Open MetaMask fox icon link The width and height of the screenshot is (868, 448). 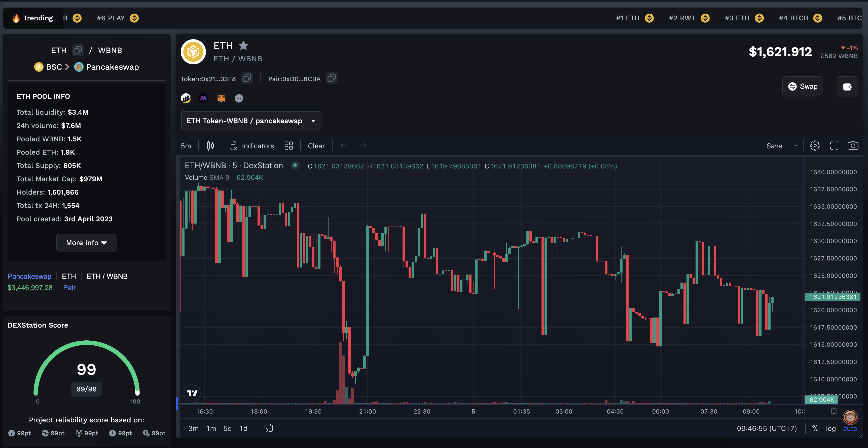point(221,98)
